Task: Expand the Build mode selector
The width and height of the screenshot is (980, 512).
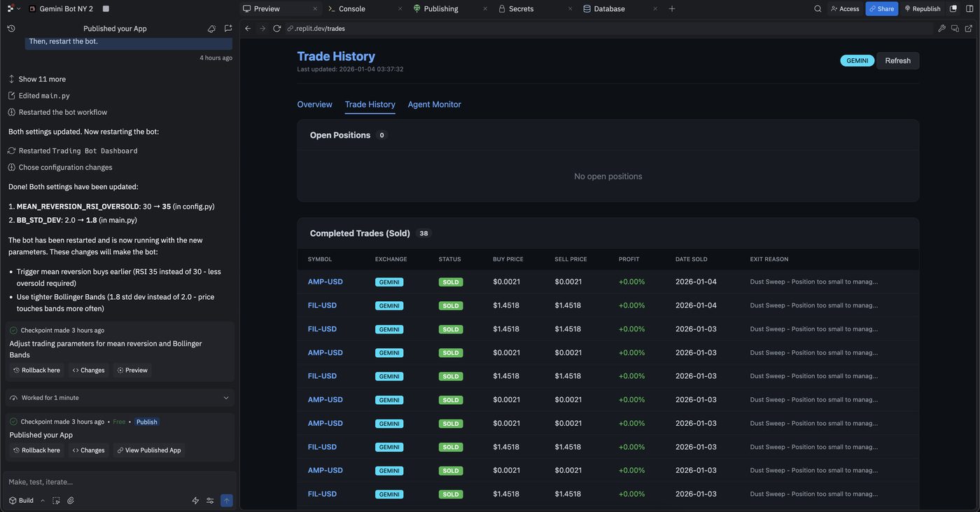Action: (27, 501)
